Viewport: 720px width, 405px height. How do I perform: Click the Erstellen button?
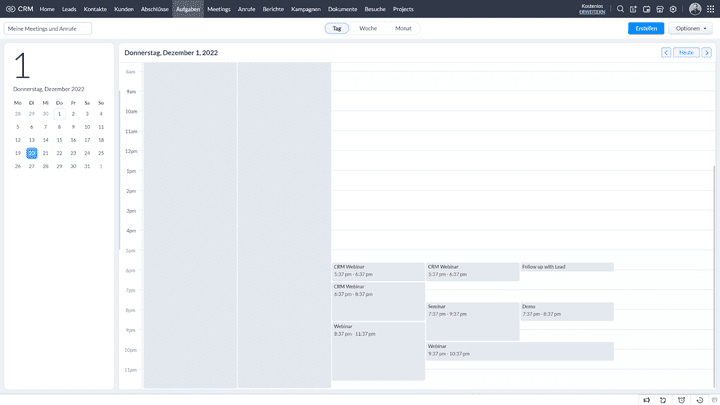pyautogui.click(x=646, y=28)
